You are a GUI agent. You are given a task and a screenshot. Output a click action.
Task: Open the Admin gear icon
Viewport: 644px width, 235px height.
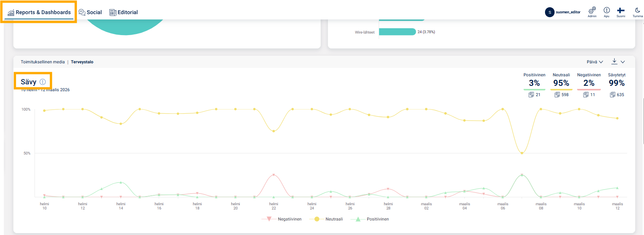coord(592,10)
